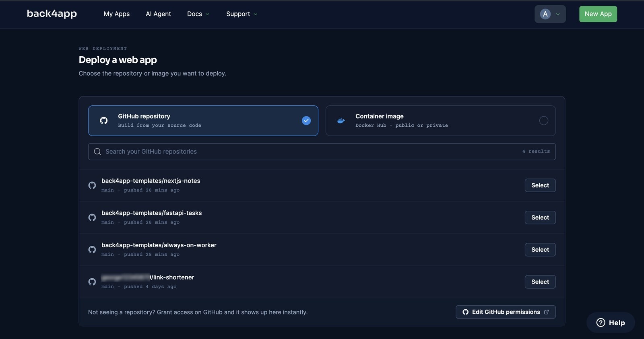Select the link-shortener repository
Image resolution: width=644 pixels, height=339 pixels.
click(x=540, y=282)
